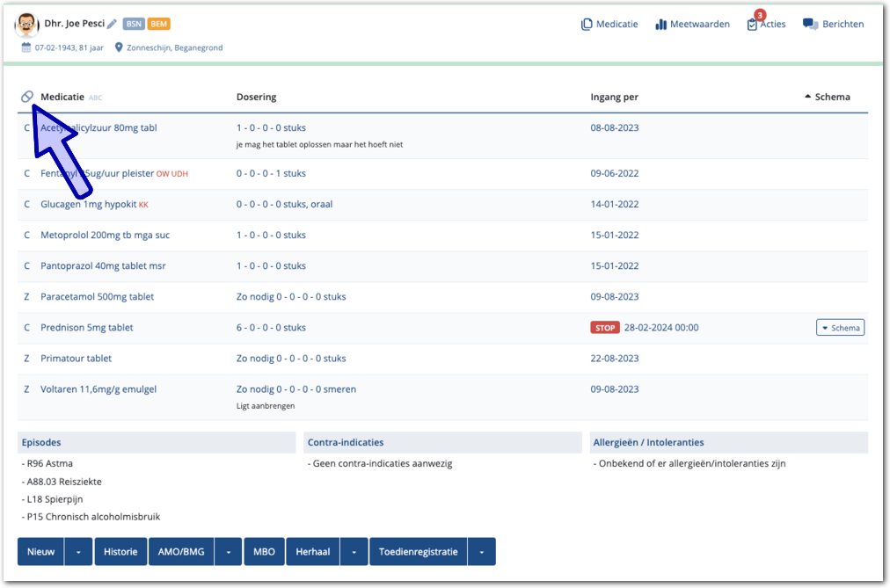Click the patient avatar picture
The width and height of the screenshot is (890, 588).
(x=26, y=25)
